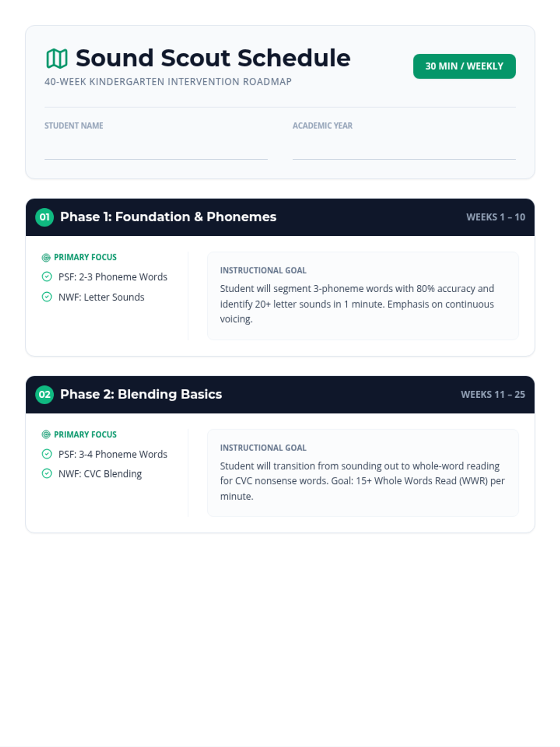Viewport: 560px width, 747px height.
Task: Click check icon next to PSF: 2-3 Phoneme Words
Action: pyautogui.click(x=47, y=277)
